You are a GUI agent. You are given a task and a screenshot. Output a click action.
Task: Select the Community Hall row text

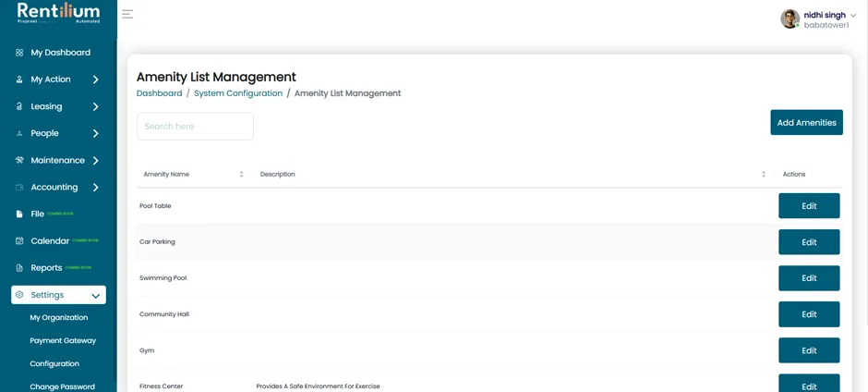click(x=163, y=314)
